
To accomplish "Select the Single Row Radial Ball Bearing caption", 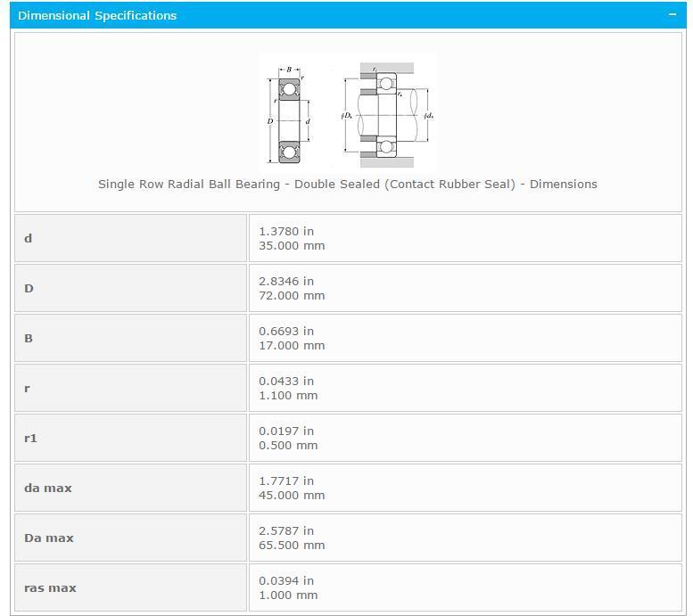I will 347,184.
